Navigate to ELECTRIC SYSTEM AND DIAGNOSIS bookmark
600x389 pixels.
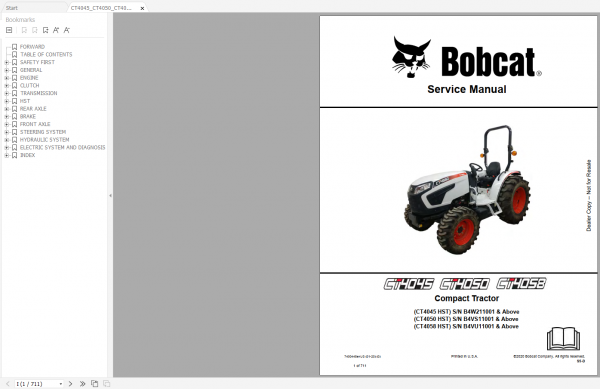coord(62,147)
